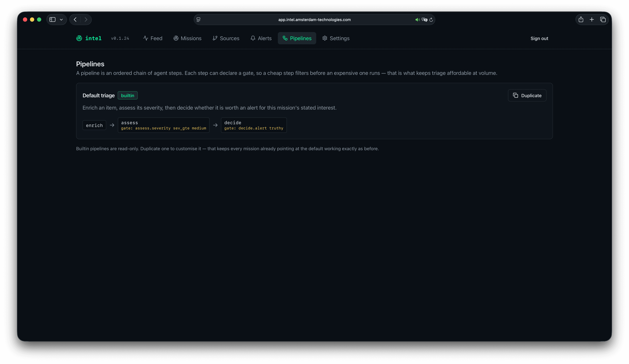This screenshot has width=629, height=364.
Task: Open the Alerts tab
Action: click(x=261, y=38)
